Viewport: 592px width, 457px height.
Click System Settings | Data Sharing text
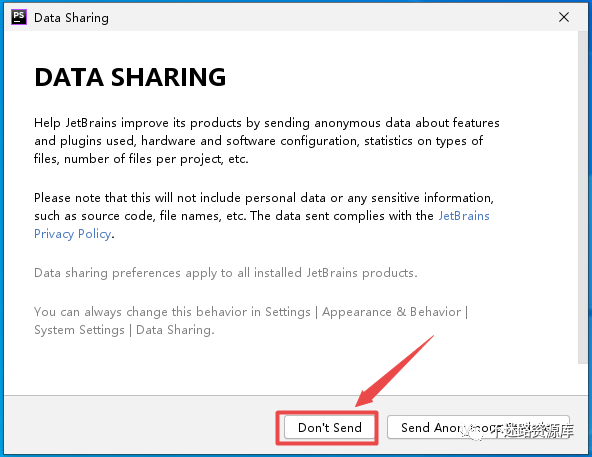pos(124,330)
